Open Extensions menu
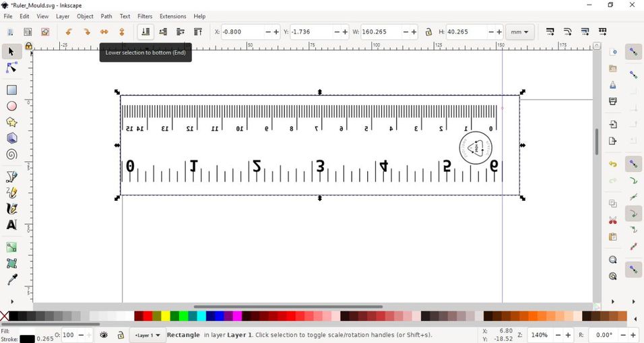 (x=173, y=16)
